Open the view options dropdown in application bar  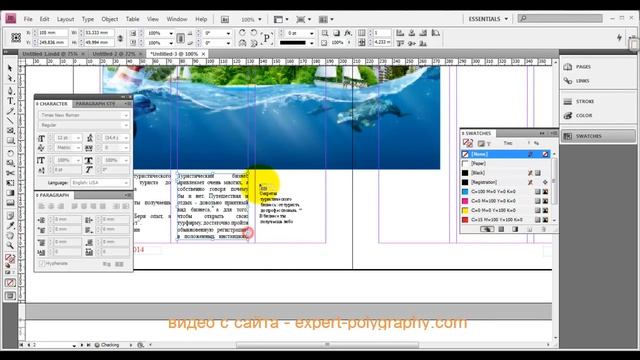280,19
